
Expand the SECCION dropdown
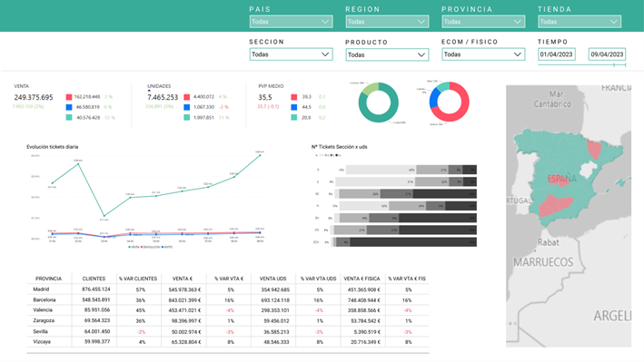click(x=291, y=54)
